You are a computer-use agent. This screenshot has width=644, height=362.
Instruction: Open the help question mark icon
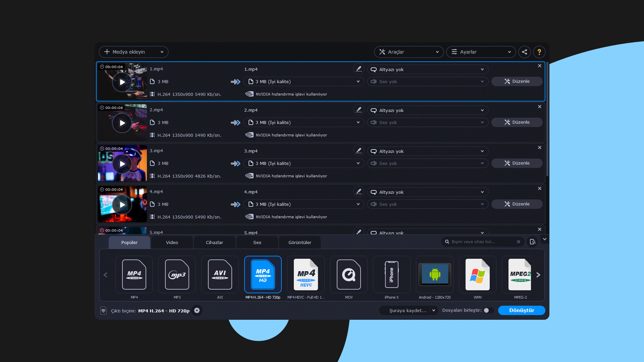[539, 52]
